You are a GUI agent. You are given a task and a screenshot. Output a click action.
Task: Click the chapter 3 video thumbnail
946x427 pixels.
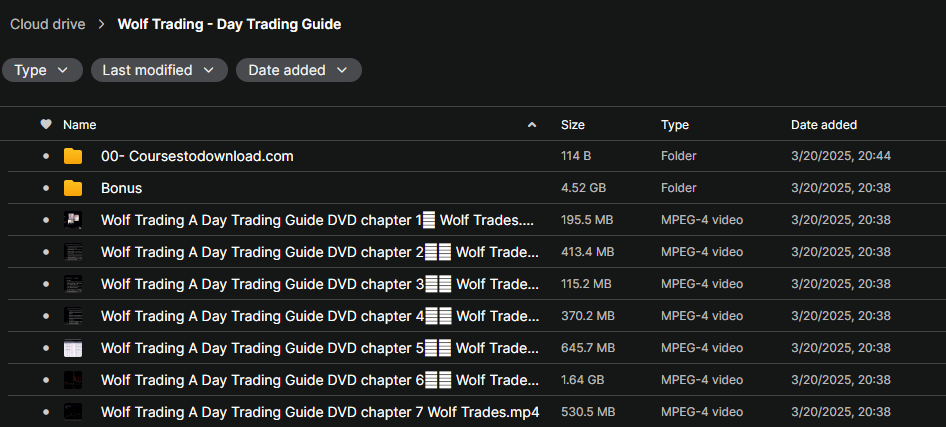73,284
